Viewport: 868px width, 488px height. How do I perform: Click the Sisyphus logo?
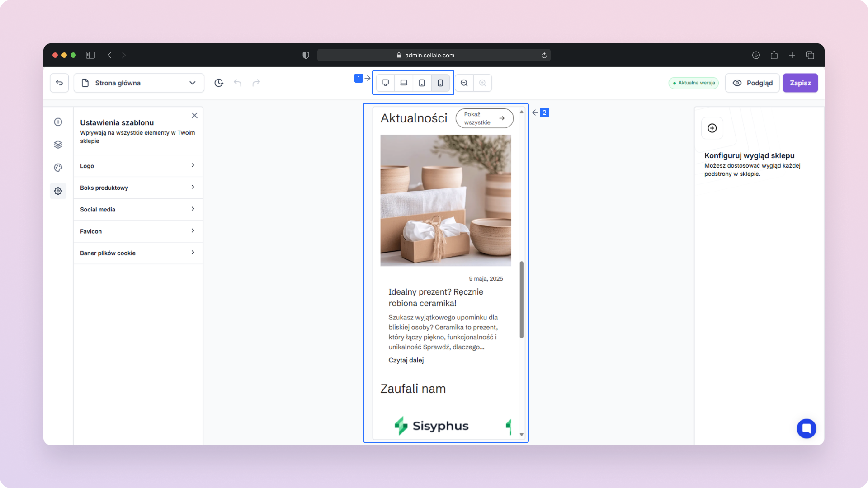pos(431,426)
